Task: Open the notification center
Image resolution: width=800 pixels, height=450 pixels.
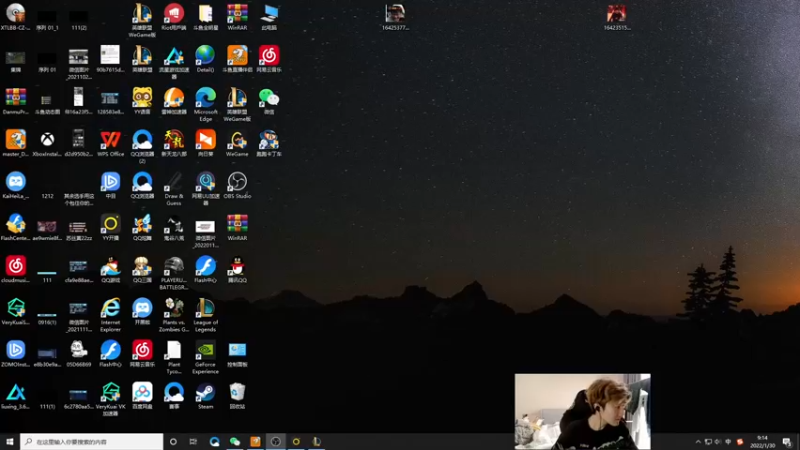Action: pyautogui.click(x=787, y=441)
